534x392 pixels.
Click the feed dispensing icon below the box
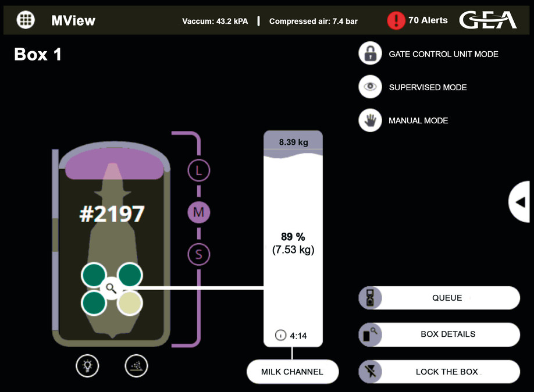coord(137,366)
